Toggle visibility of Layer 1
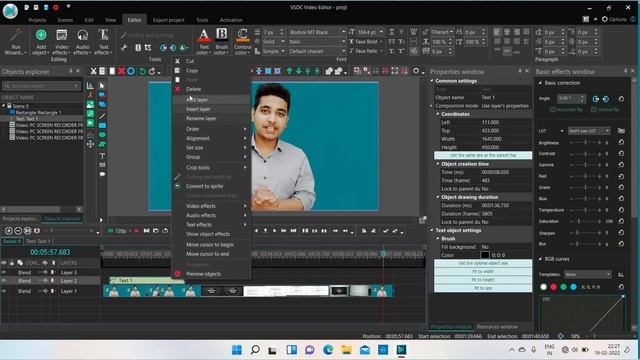The image size is (640, 360). pyautogui.click(x=4, y=291)
